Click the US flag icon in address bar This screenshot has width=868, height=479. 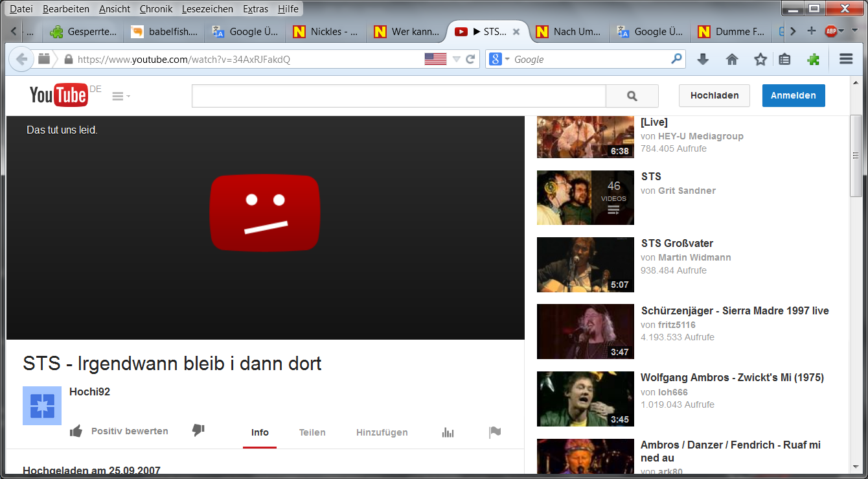435,59
